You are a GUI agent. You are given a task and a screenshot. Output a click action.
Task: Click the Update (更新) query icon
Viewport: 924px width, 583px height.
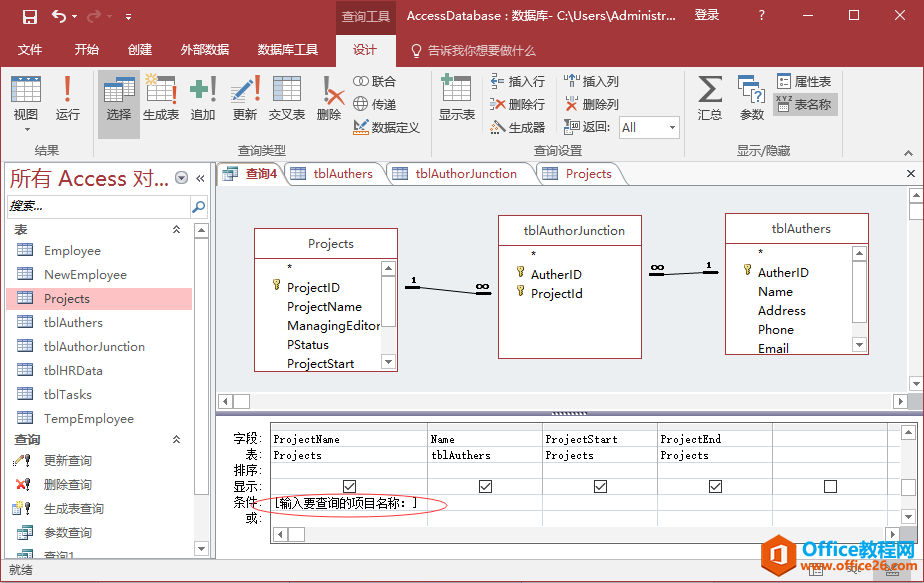coord(245,98)
